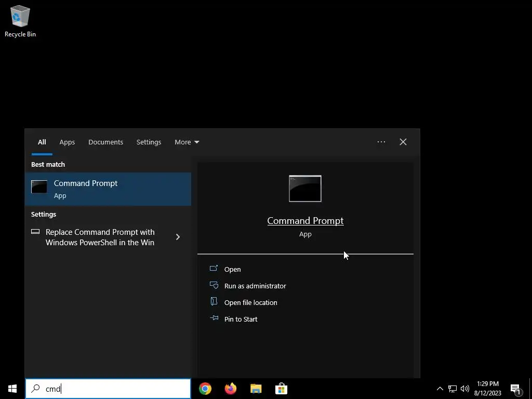532x399 pixels.
Task: Click the Open action icon
Action: pos(214,269)
